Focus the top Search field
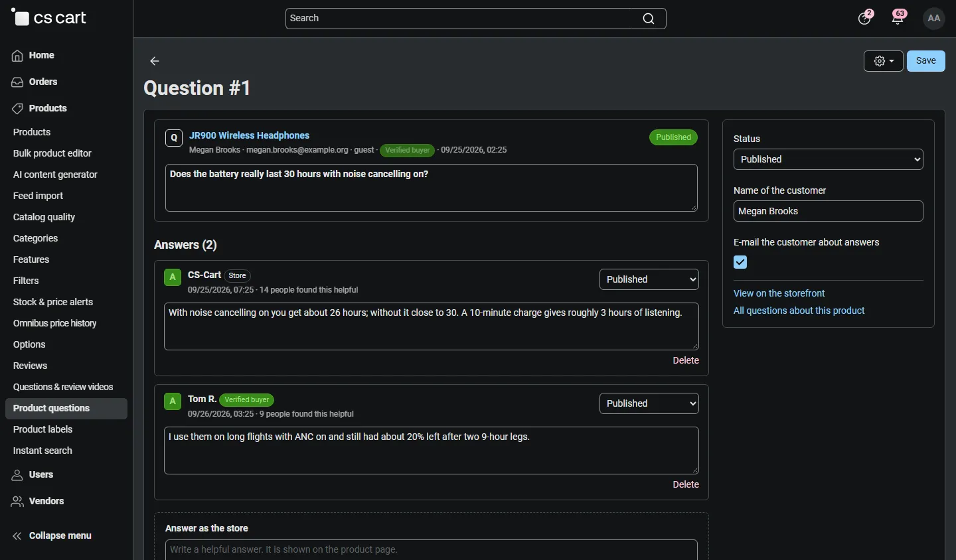The image size is (956, 560). tap(475, 19)
